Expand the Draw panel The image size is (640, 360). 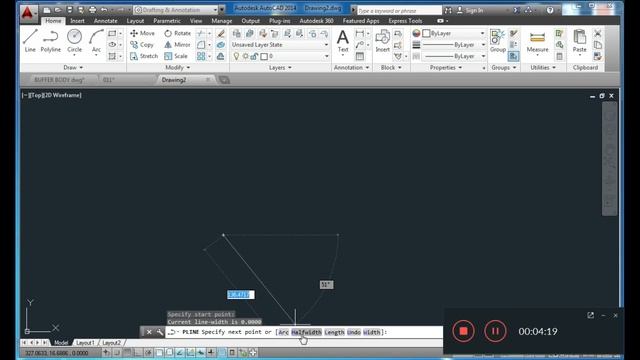73,67
